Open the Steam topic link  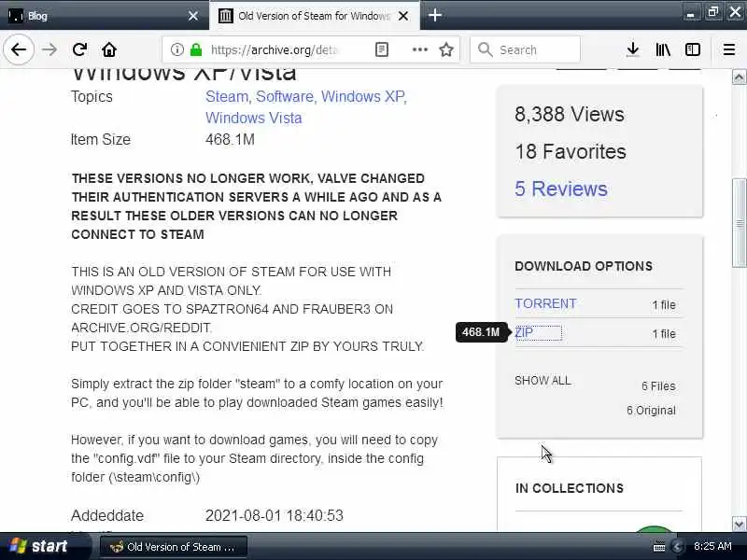tap(227, 97)
